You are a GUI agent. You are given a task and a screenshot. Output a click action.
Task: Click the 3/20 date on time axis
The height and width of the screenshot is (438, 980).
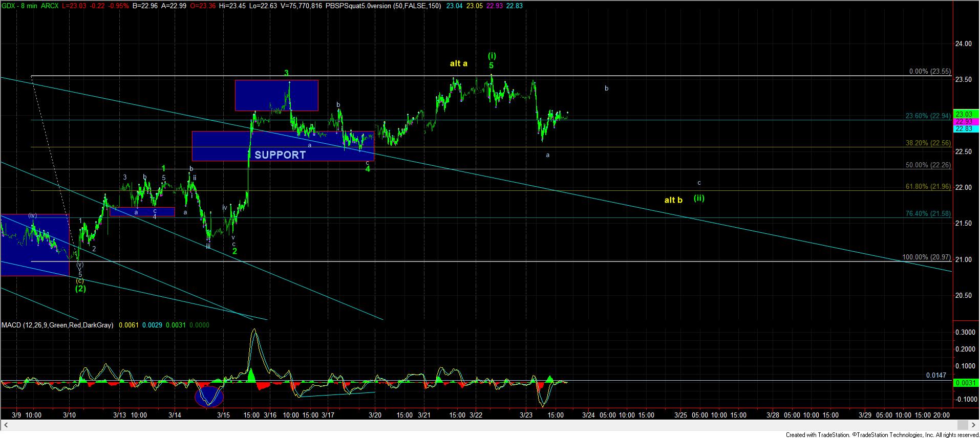click(x=375, y=415)
